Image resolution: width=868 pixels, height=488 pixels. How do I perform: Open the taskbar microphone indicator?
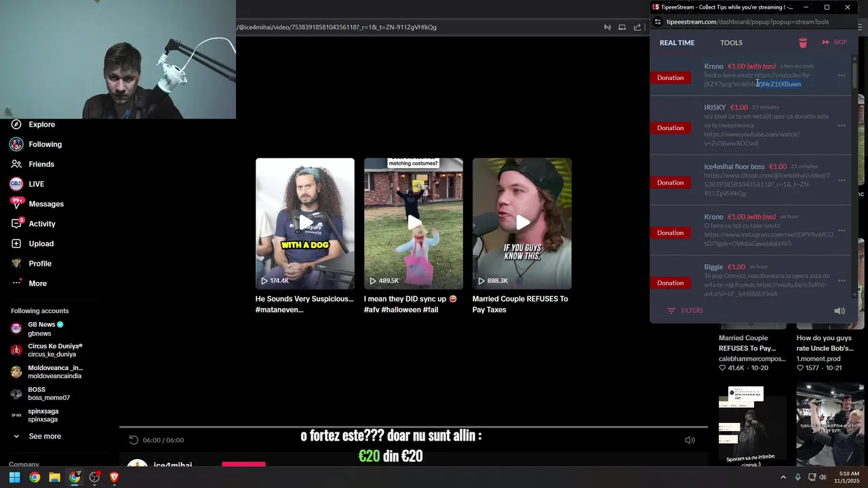coord(797,477)
